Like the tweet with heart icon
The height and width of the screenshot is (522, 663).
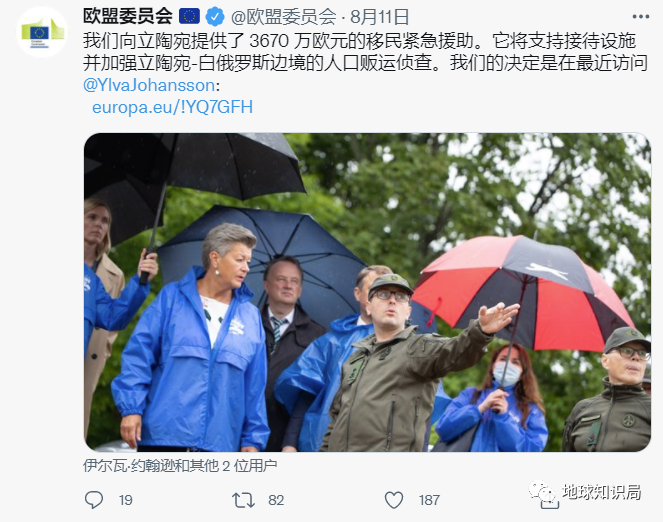[394, 500]
